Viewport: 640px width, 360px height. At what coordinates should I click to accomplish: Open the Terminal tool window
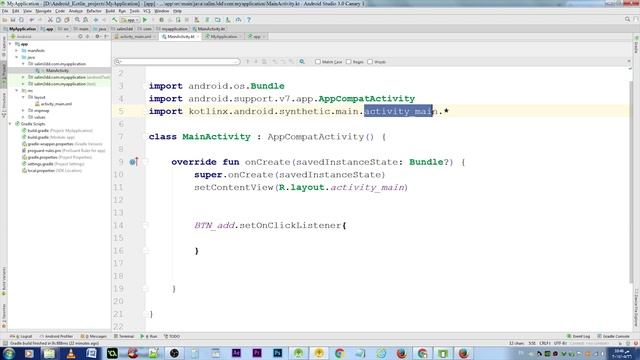(x=124, y=336)
